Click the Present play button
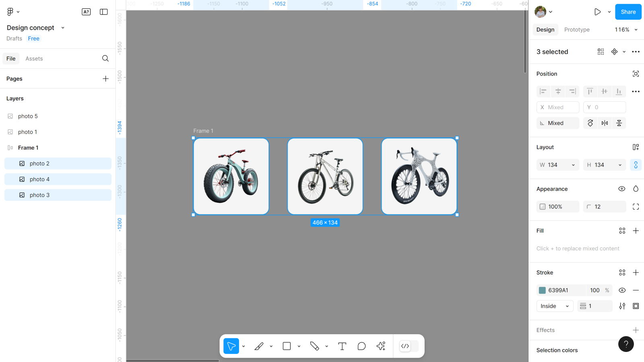The width and height of the screenshot is (644, 362). coord(598,12)
